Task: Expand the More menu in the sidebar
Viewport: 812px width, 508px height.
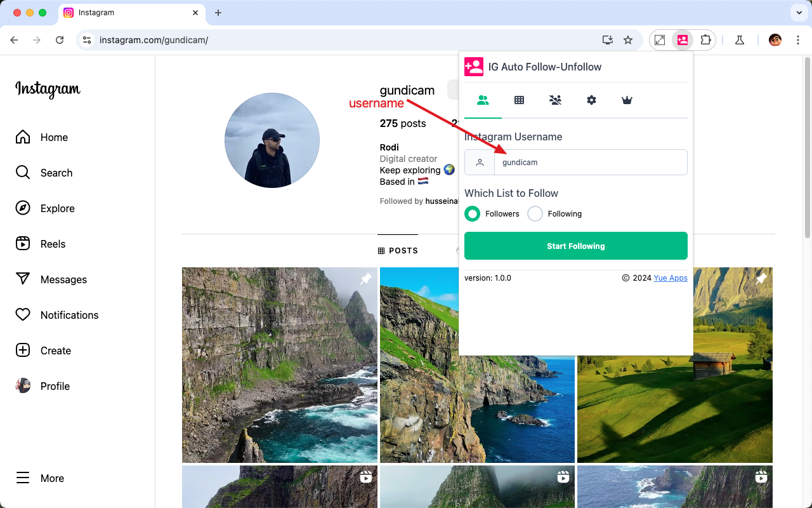Action: (x=52, y=478)
